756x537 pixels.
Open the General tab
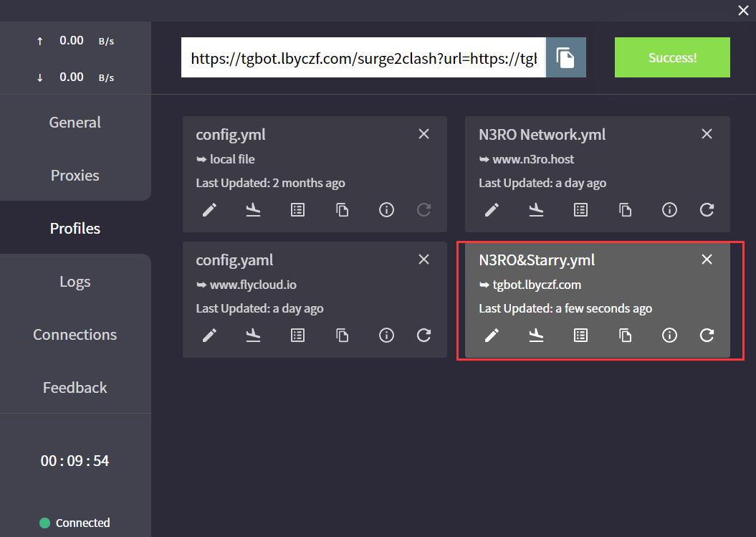(75, 123)
